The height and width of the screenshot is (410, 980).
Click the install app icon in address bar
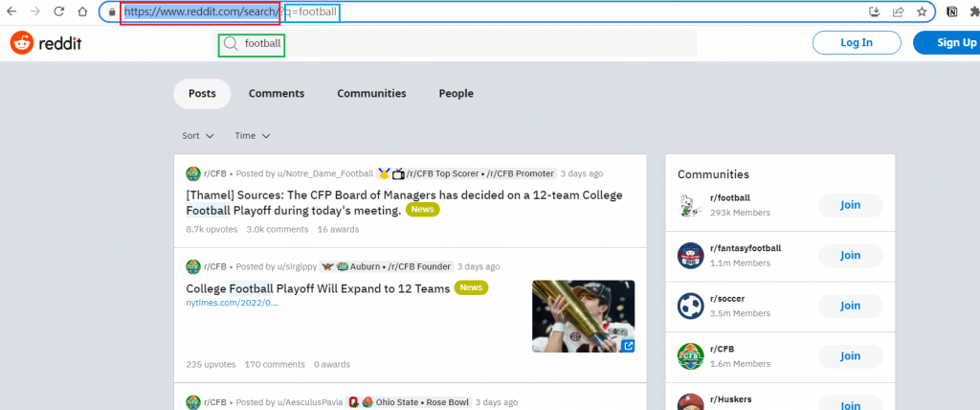875,11
